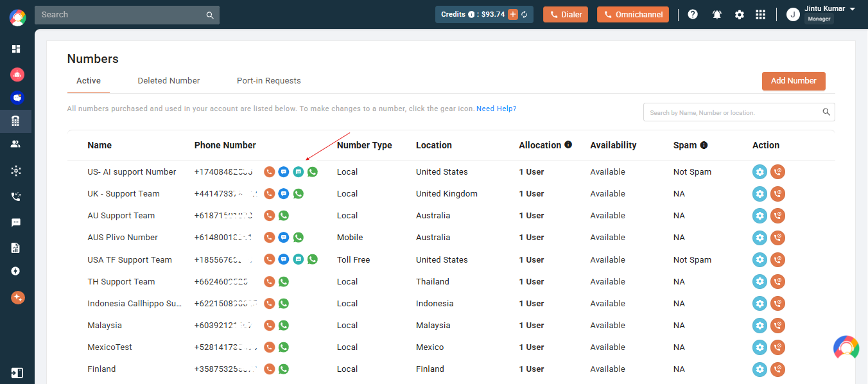Open the integrations hub sidebar icon
Image resolution: width=868 pixels, height=384 pixels.
17,170
